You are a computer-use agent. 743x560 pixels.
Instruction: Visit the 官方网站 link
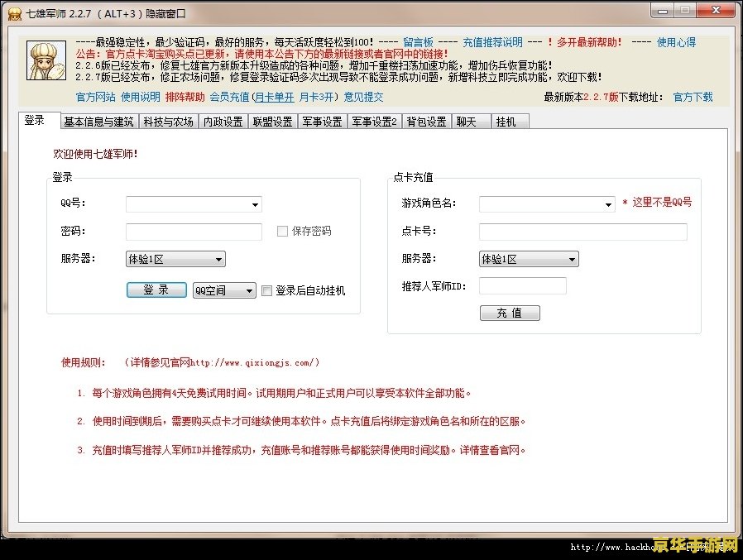tap(96, 97)
